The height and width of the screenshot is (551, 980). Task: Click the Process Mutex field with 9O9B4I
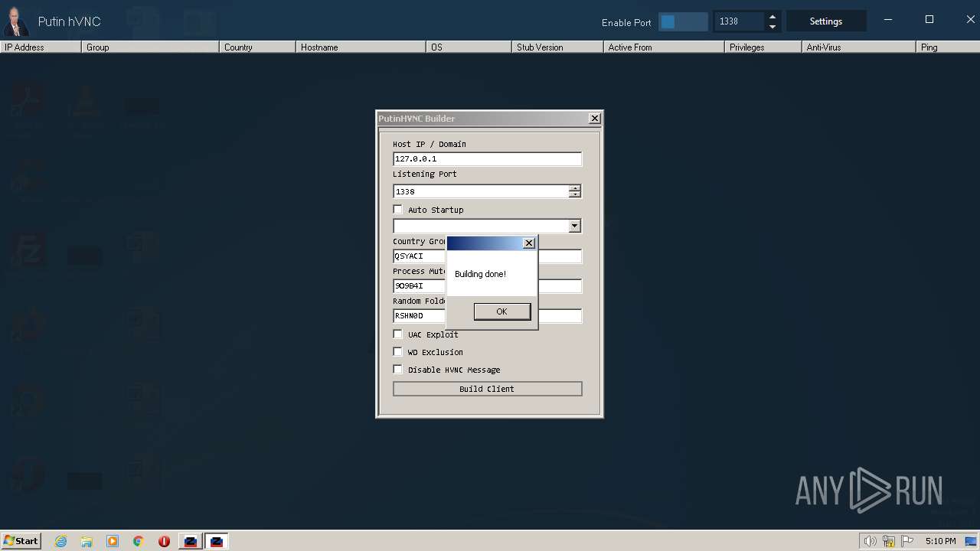click(487, 285)
